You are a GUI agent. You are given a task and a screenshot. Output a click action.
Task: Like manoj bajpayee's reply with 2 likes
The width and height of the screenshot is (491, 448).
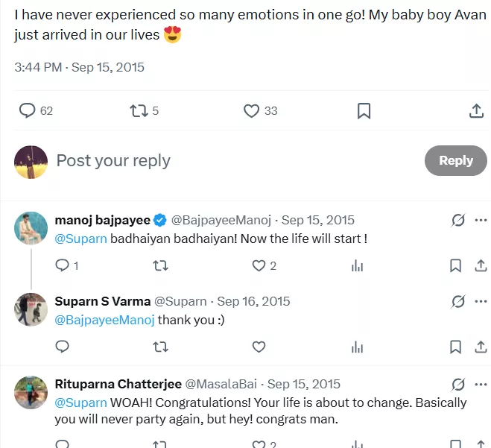pos(259,265)
